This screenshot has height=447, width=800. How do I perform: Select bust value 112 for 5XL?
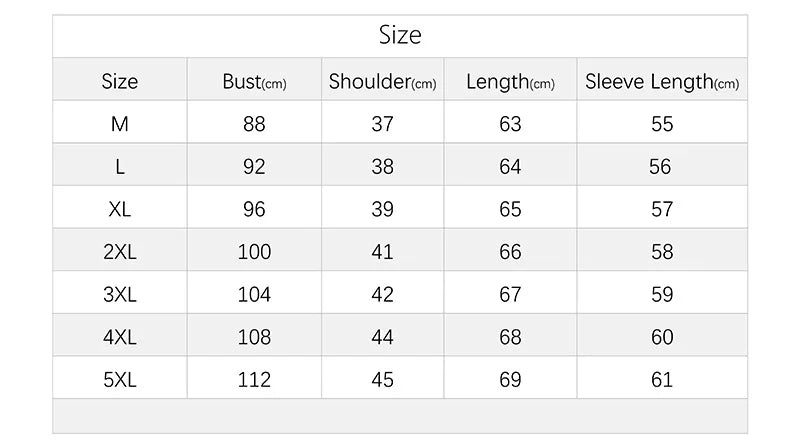pos(254,380)
